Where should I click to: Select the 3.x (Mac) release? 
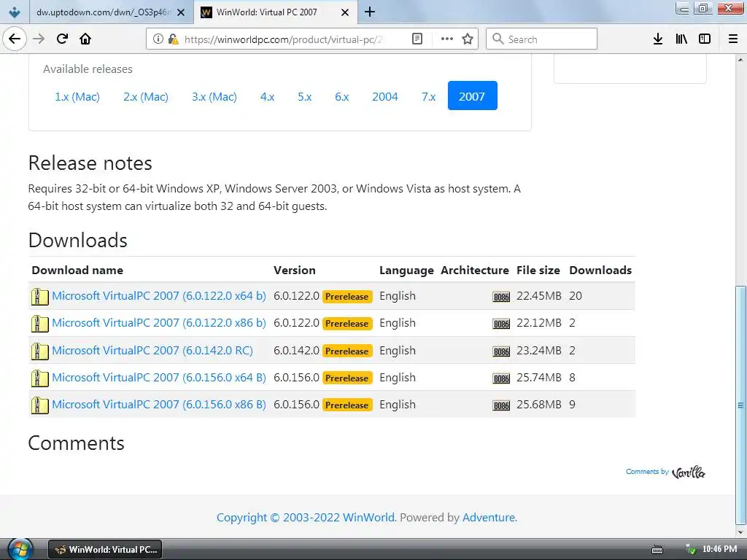point(214,97)
